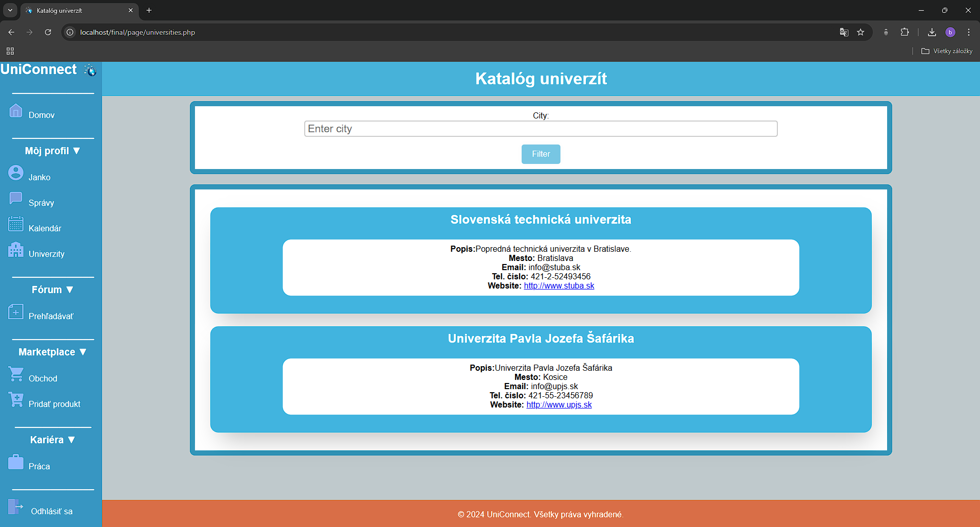Open the browser downloads icon
980x527 pixels.
932,32
